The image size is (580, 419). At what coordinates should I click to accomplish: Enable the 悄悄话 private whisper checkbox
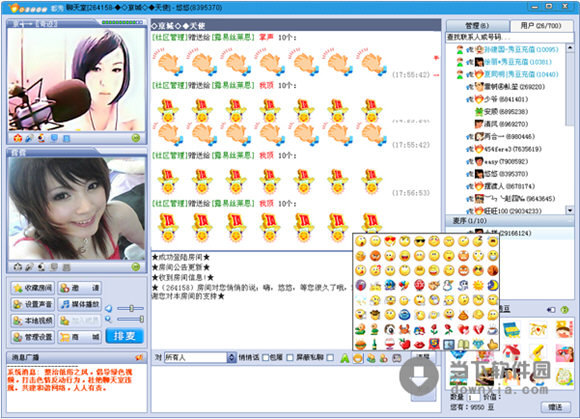(x=265, y=358)
